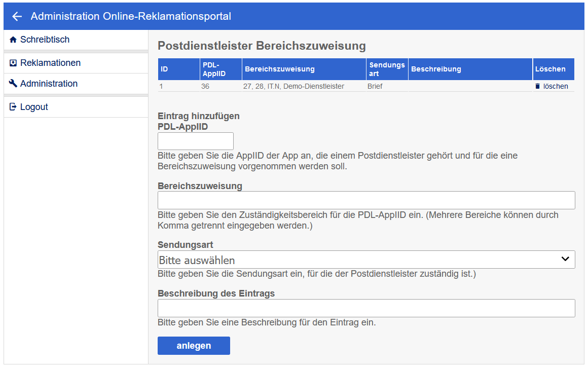Click the wrench icon beside Administration

tap(13, 84)
